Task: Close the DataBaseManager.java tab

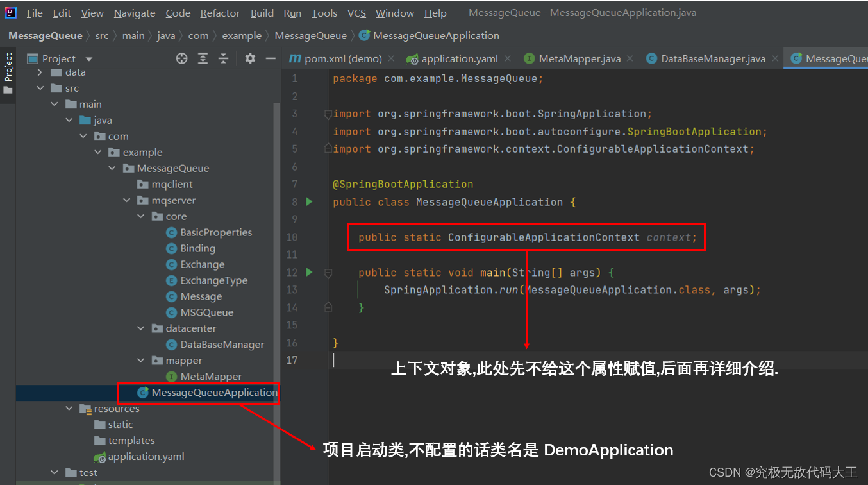Action: pyautogui.click(x=776, y=58)
